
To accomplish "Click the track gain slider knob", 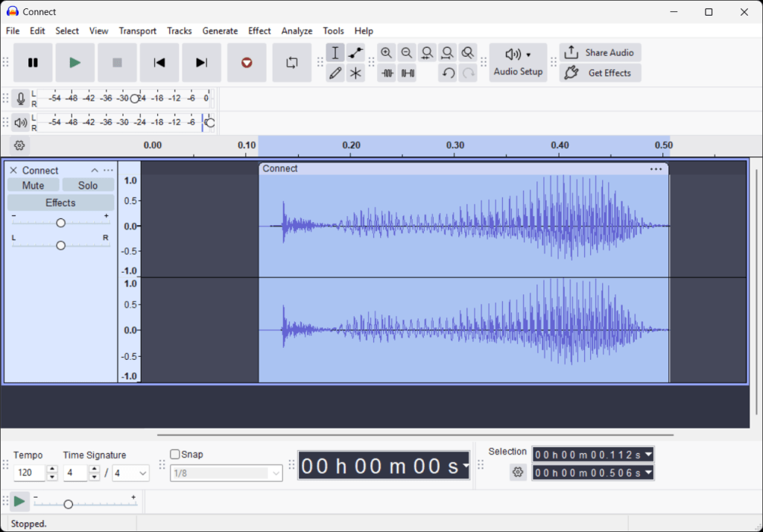I will point(61,223).
